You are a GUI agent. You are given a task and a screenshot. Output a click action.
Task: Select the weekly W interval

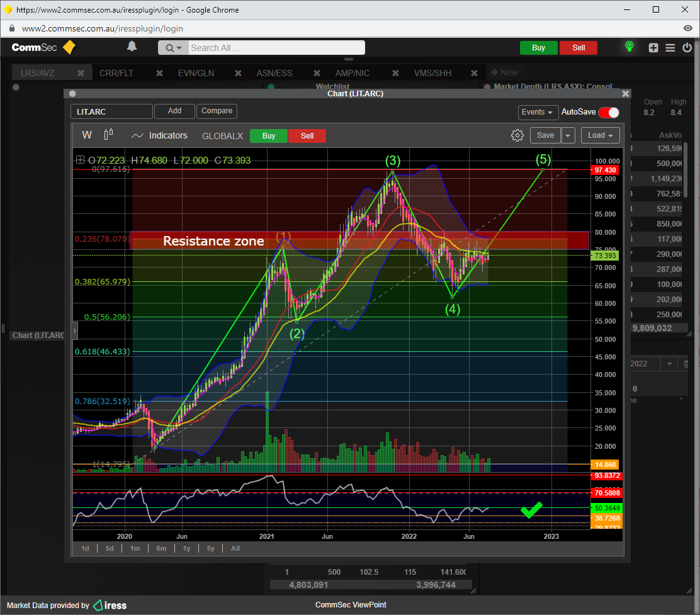point(87,135)
